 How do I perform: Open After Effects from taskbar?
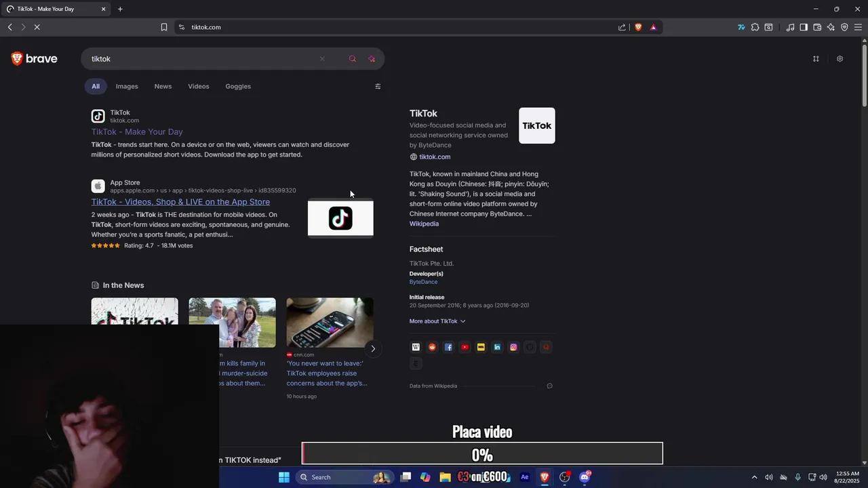(x=524, y=477)
